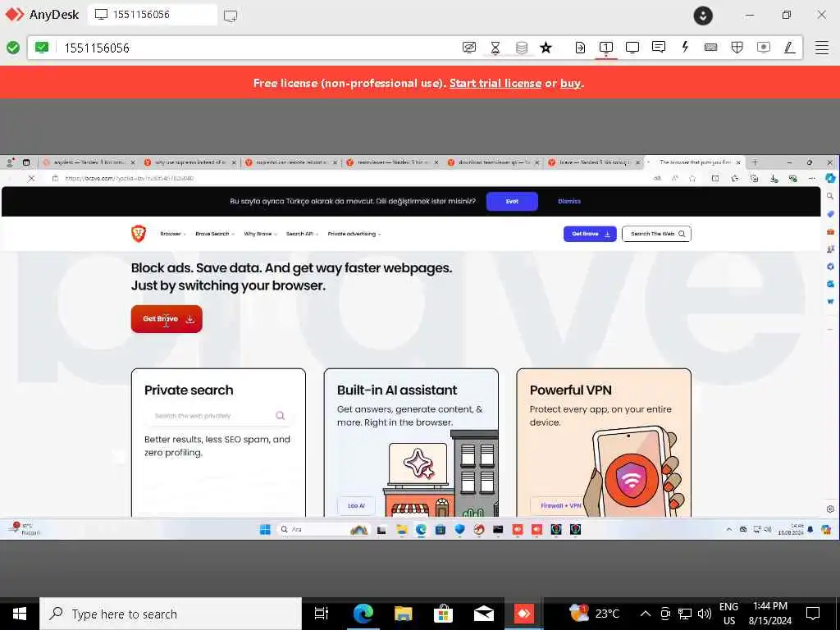Open the AnyDesk new session tab icon
840x630 pixels.
pos(231,16)
